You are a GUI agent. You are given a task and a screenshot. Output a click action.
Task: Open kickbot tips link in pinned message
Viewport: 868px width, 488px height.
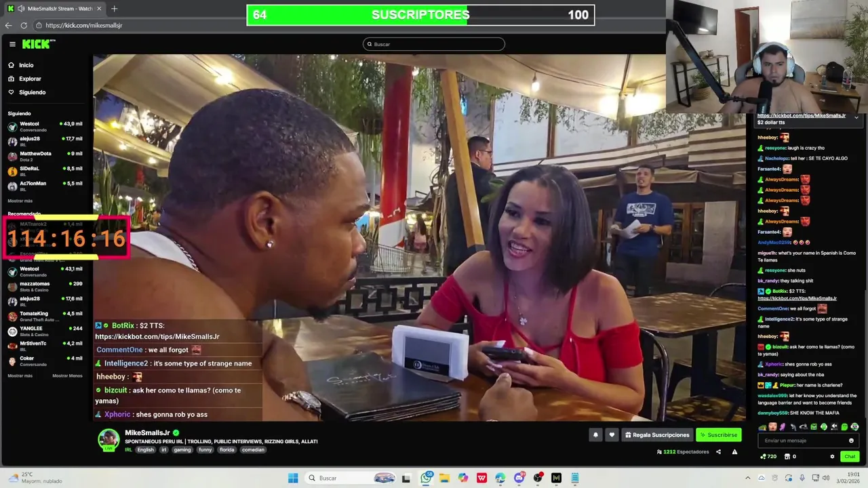pyautogui.click(x=801, y=116)
